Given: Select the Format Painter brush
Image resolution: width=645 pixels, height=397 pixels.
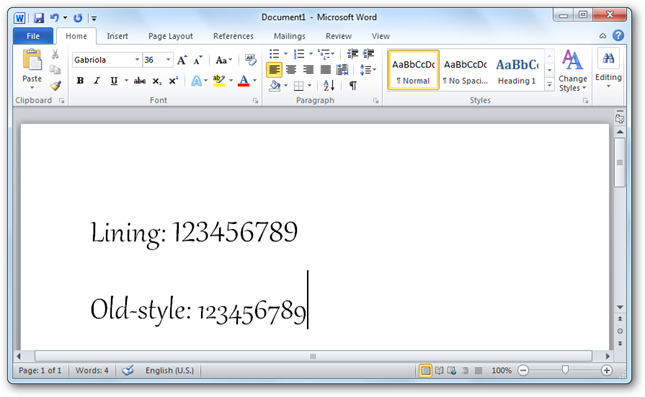Looking at the screenshot, I should point(55,86).
